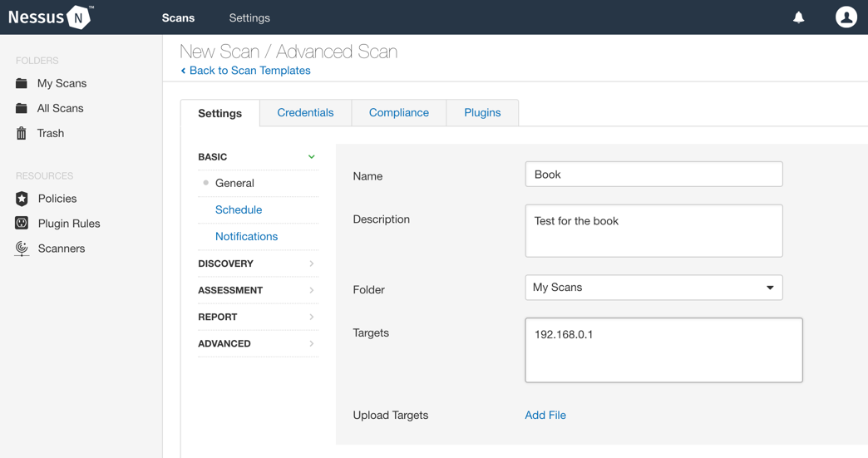Image resolution: width=868 pixels, height=458 pixels.
Task: Click the Nessus logo
Action: point(50,17)
